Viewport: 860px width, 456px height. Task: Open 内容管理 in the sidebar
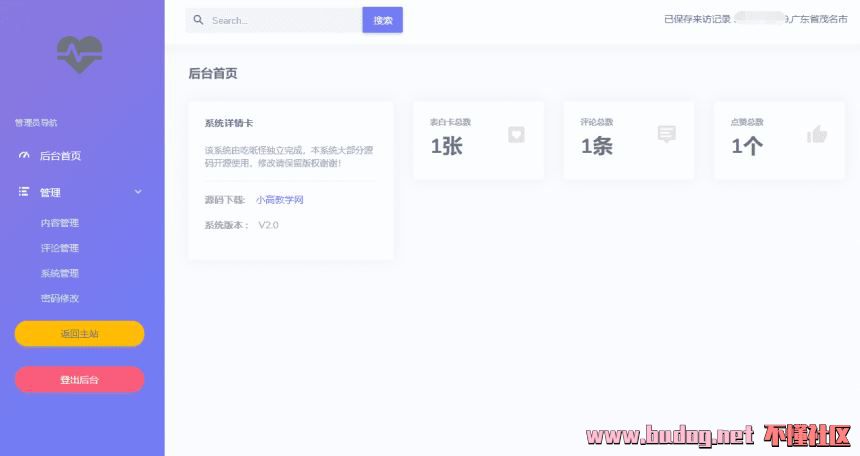pos(59,223)
